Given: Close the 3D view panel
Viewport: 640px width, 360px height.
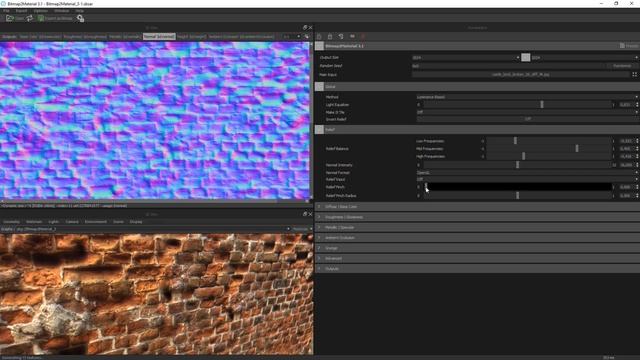Looking at the screenshot, I should point(310,214).
